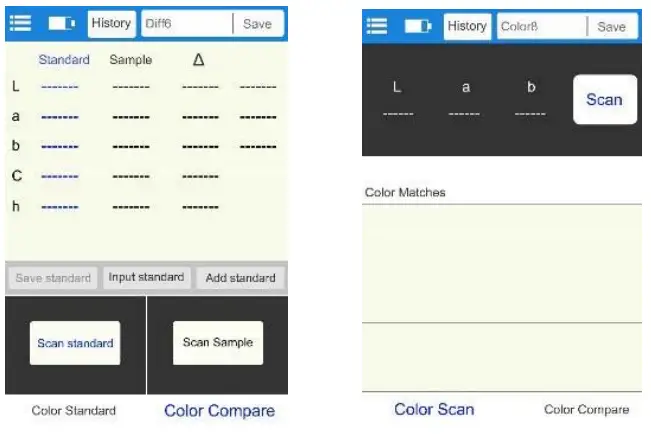Image resolution: width=651 pixels, height=434 pixels.
Task: Open History in Color Scan screen
Action: tap(467, 27)
